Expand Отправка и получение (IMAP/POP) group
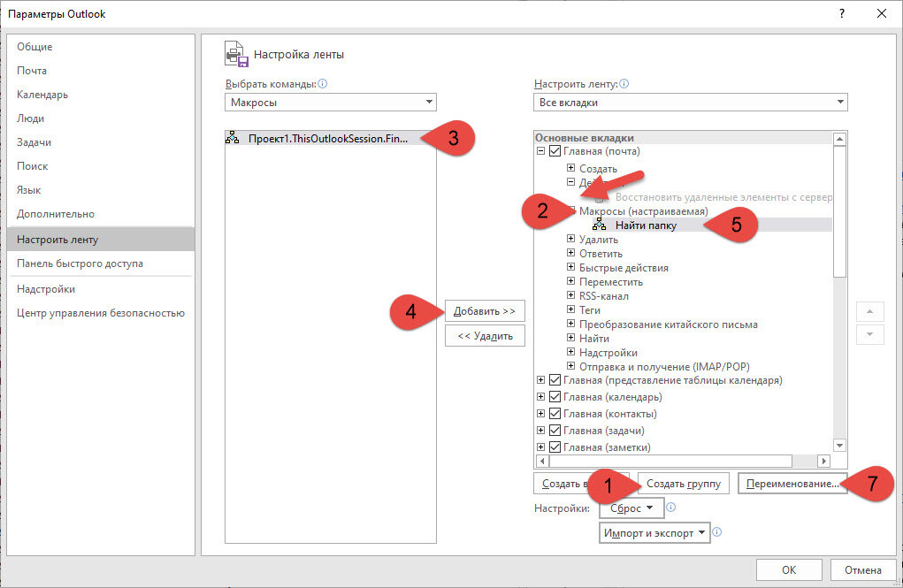Image resolution: width=903 pixels, height=588 pixels. tap(570, 366)
